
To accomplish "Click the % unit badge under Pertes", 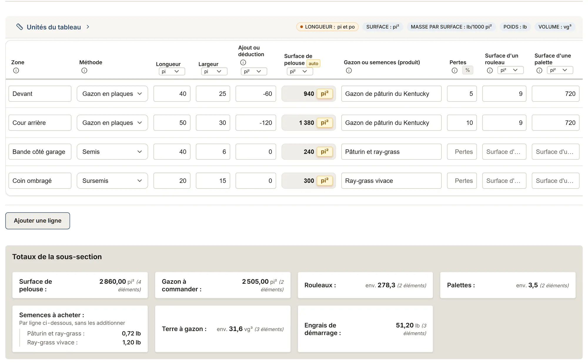I will (467, 70).
